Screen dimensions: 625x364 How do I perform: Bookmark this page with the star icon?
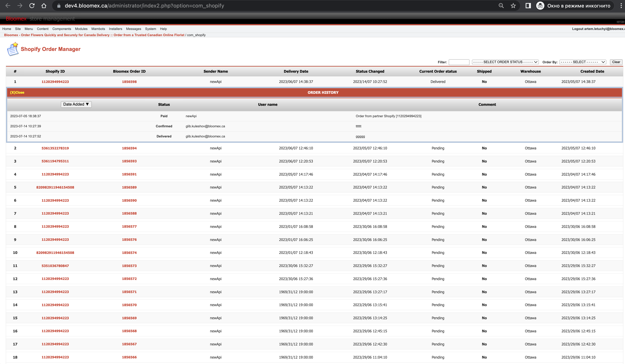[x=513, y=6]
